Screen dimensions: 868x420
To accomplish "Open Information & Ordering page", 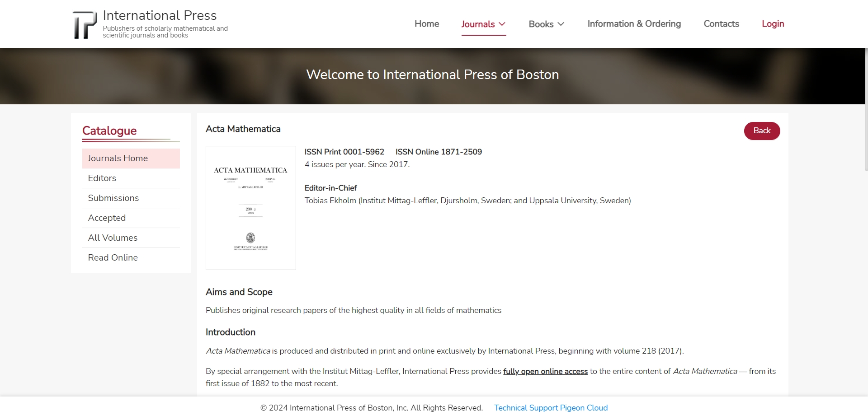I will tap(634, 24).
